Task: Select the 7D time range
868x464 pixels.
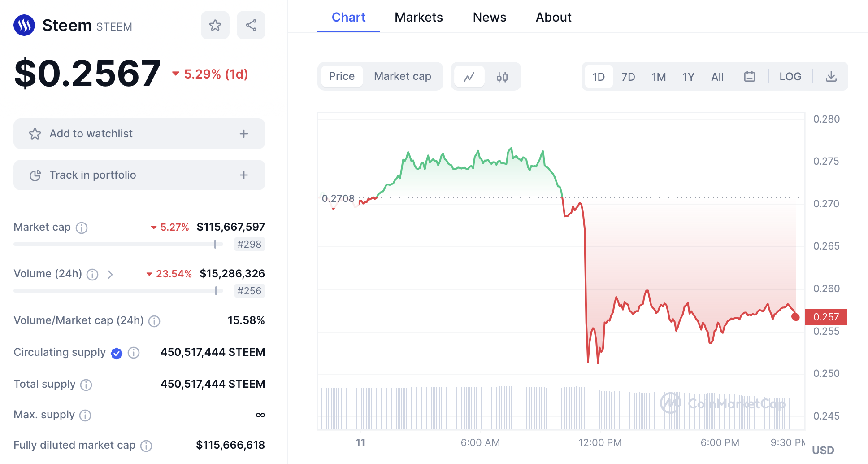Action: click(628, 77)
